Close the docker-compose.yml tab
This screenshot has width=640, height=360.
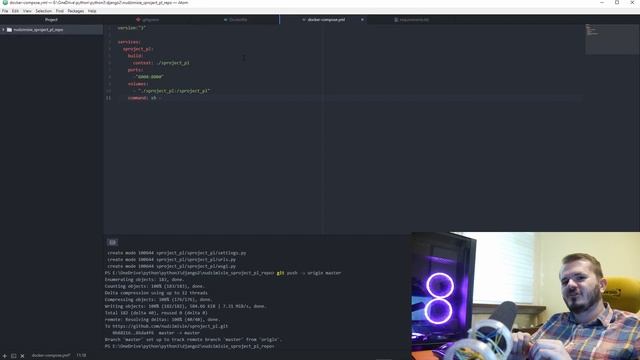coord(362,20)
